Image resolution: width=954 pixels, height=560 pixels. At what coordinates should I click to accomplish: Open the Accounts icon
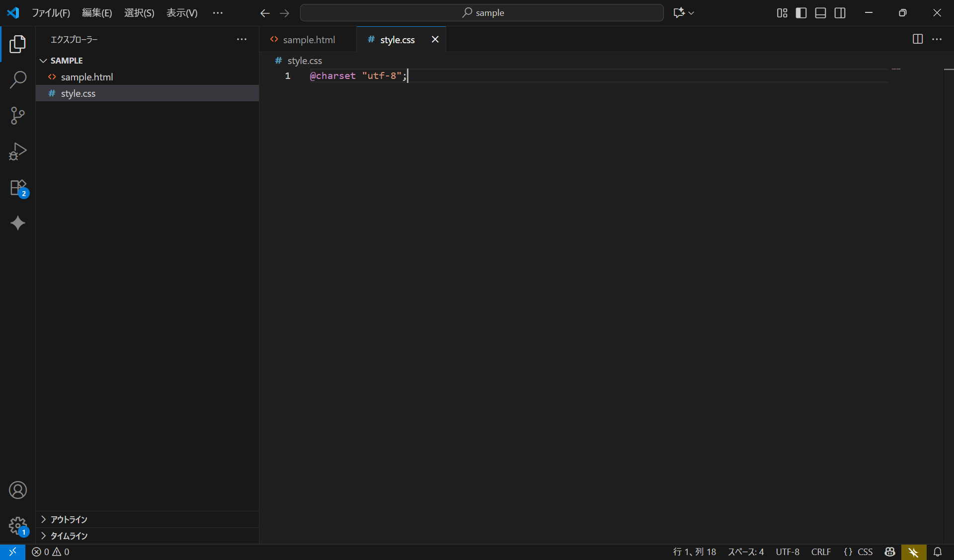pyautogui.click(x=18, y=490)
